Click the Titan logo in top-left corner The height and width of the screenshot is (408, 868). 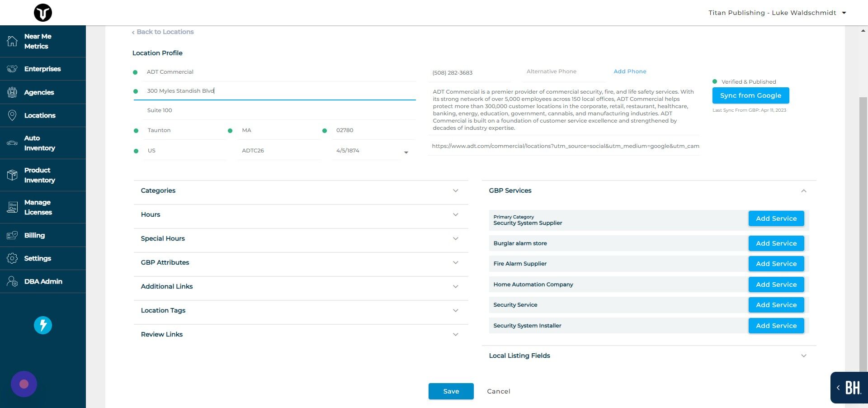pos(42,13)
